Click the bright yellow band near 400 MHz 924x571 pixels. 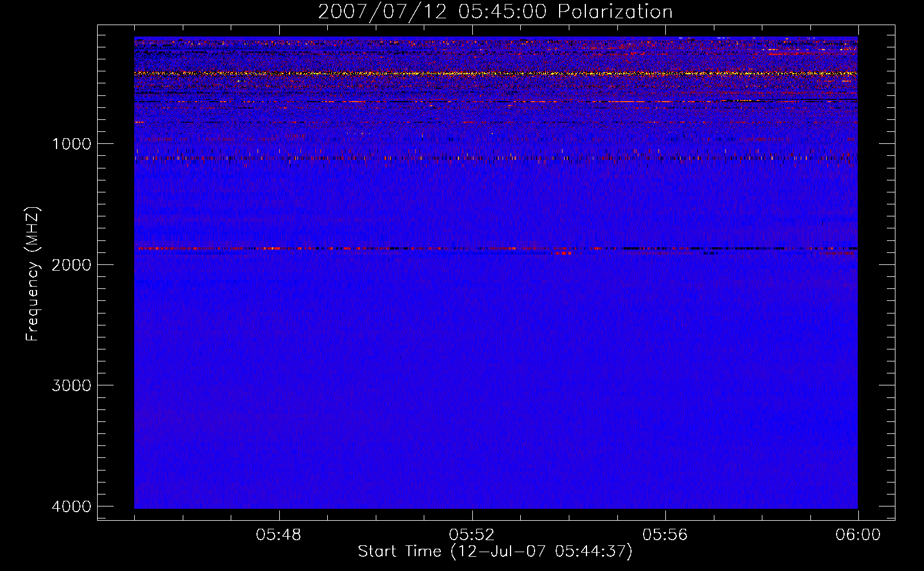[496, 73]
